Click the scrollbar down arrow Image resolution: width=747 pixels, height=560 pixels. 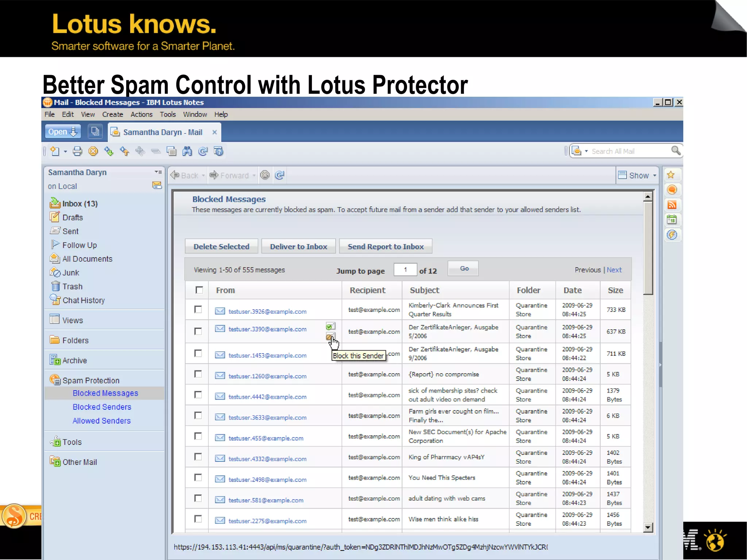click(648, 527)
